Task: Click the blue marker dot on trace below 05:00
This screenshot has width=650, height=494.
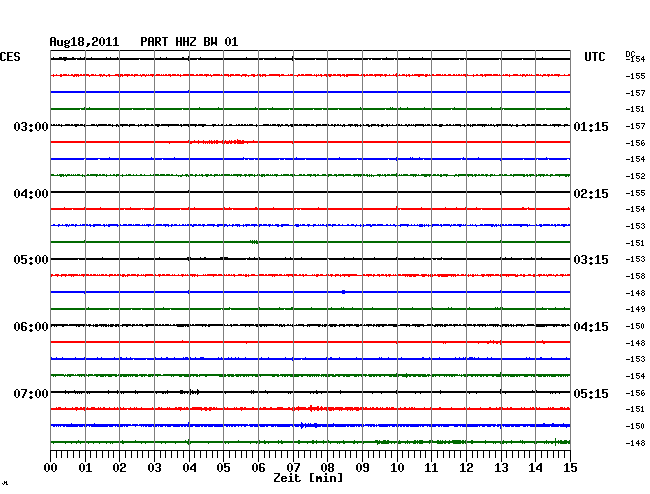Action: pyautogui.click(x=343, y=292)
